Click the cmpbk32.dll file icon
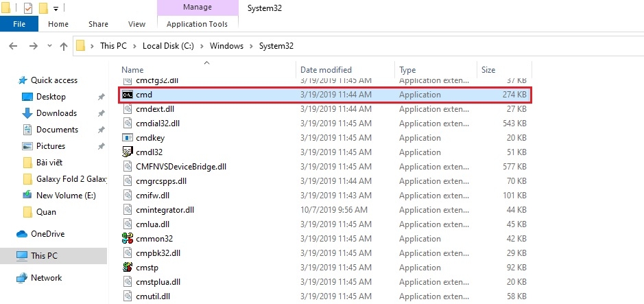 (x=128, y=253)
